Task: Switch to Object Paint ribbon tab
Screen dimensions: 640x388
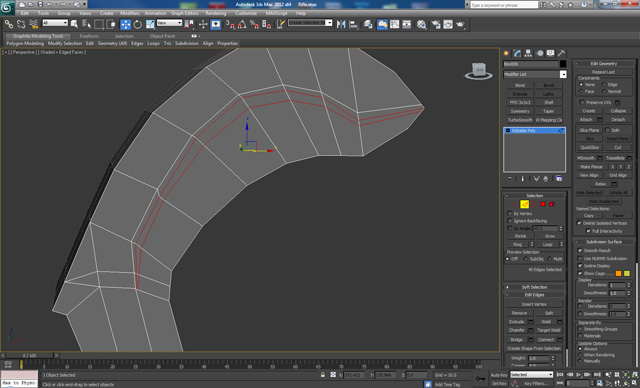Action: tap(162, 36)
